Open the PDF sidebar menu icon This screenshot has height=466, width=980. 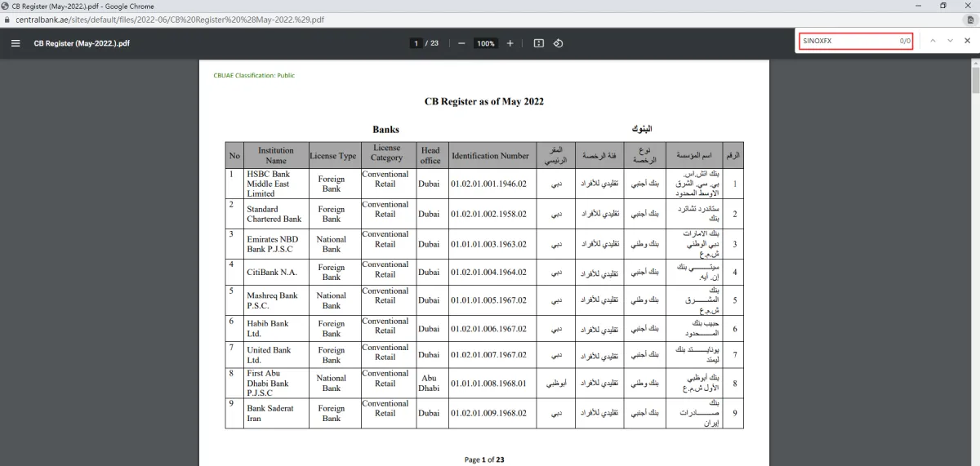[x=16, y=43]
